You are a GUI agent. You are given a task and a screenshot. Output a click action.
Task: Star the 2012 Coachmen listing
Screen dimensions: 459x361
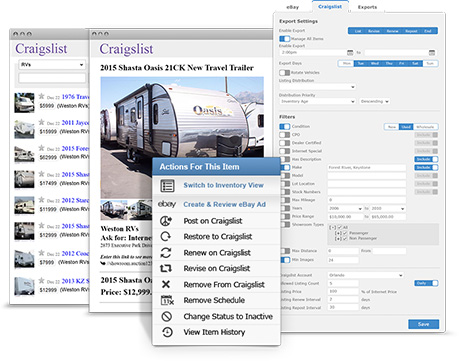[x=41, y=253]
